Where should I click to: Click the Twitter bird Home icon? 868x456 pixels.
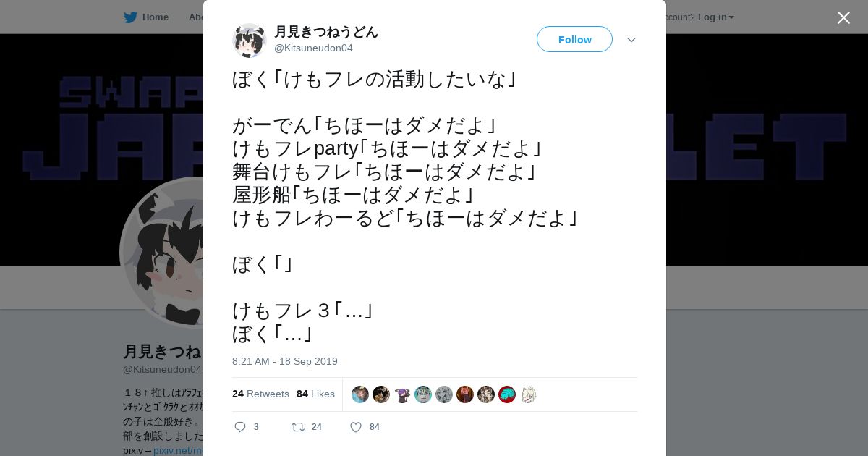(130, 17)
